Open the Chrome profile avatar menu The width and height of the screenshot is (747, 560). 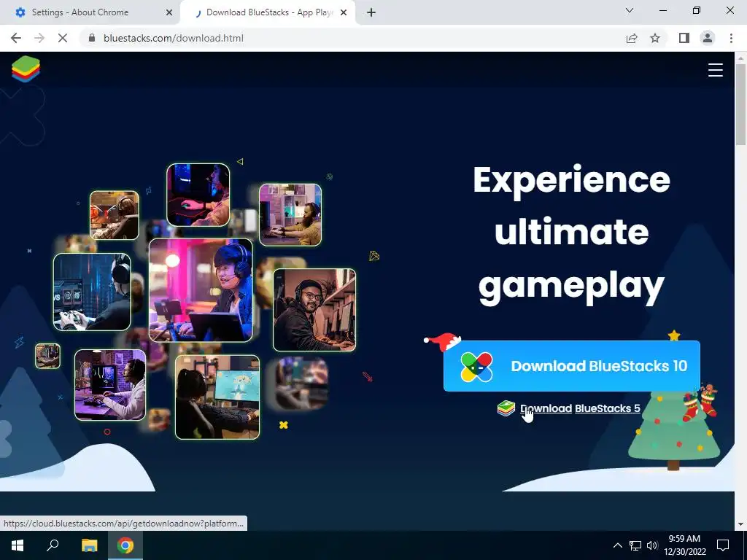click(708, 38)
